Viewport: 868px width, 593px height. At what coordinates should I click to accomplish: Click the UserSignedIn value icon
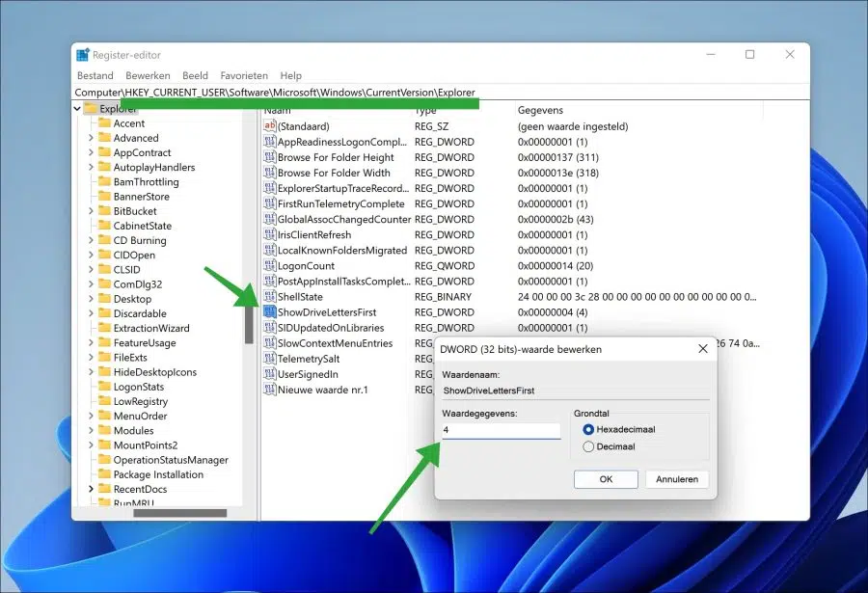(x=270, y=374)
